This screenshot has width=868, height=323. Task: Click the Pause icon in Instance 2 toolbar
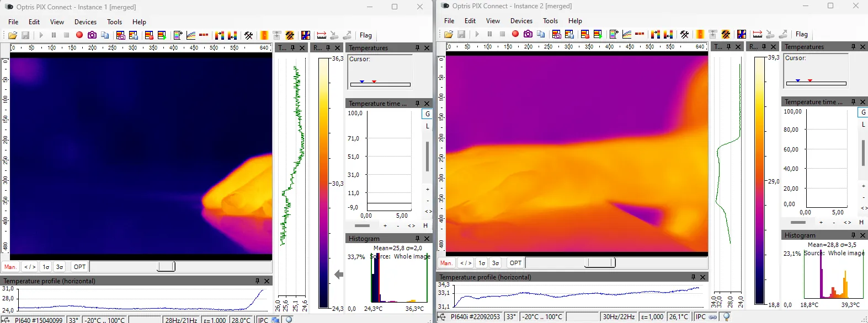tap(489, 34)
